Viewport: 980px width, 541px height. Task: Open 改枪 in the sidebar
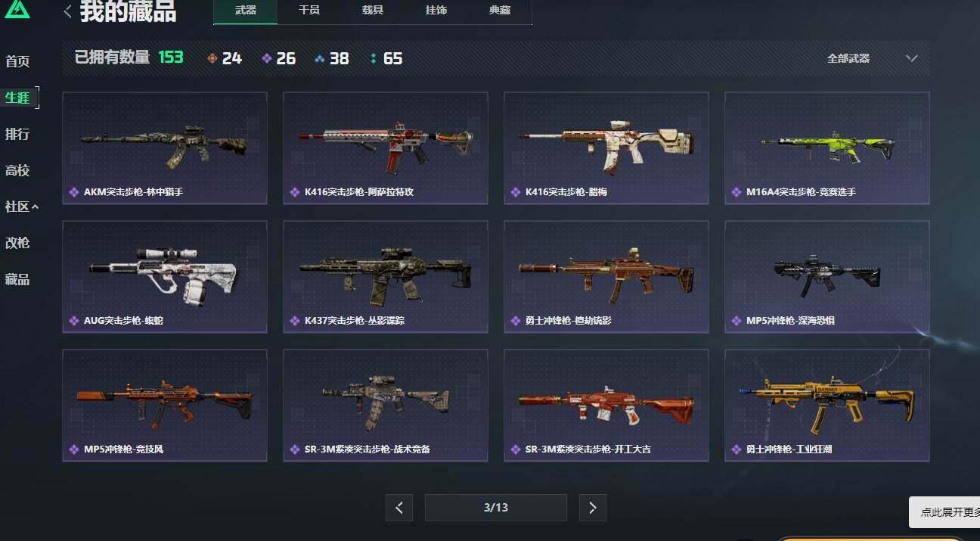pyautogui.click(x=17, y=243)
